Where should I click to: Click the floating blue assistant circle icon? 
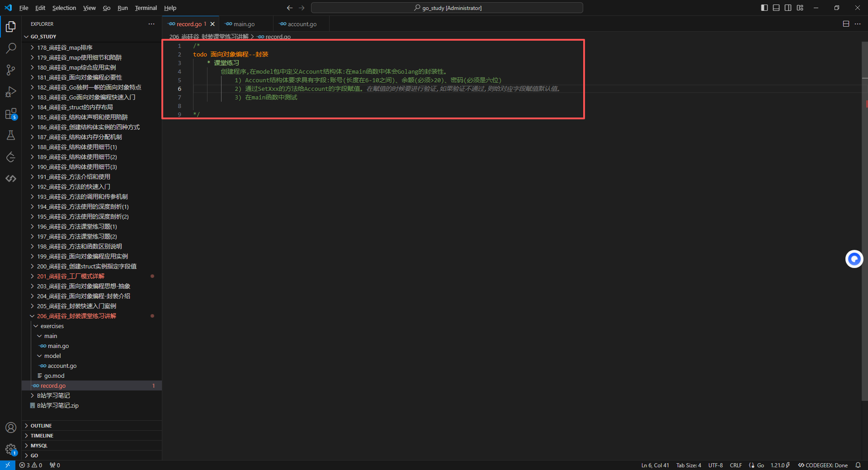(854, 259)
